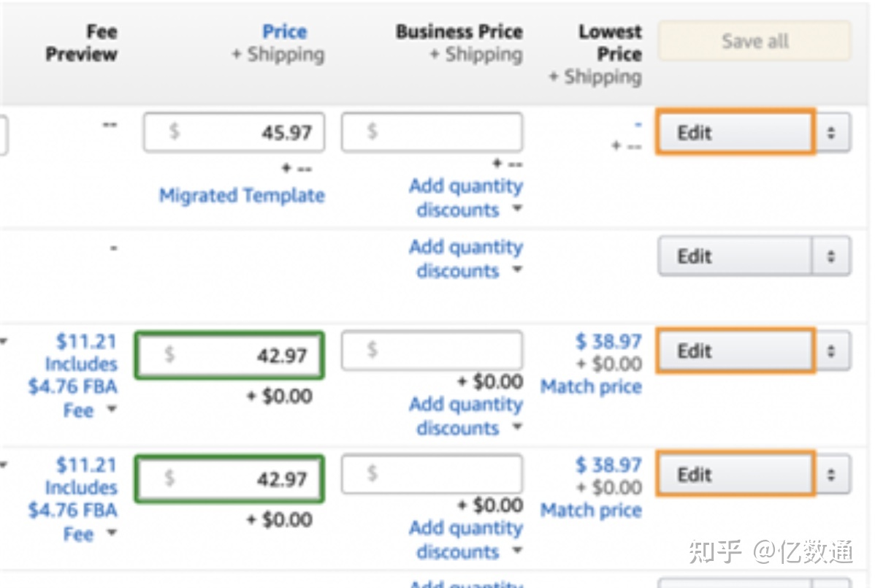Open the Migrated Template link

tap(242, 196)
